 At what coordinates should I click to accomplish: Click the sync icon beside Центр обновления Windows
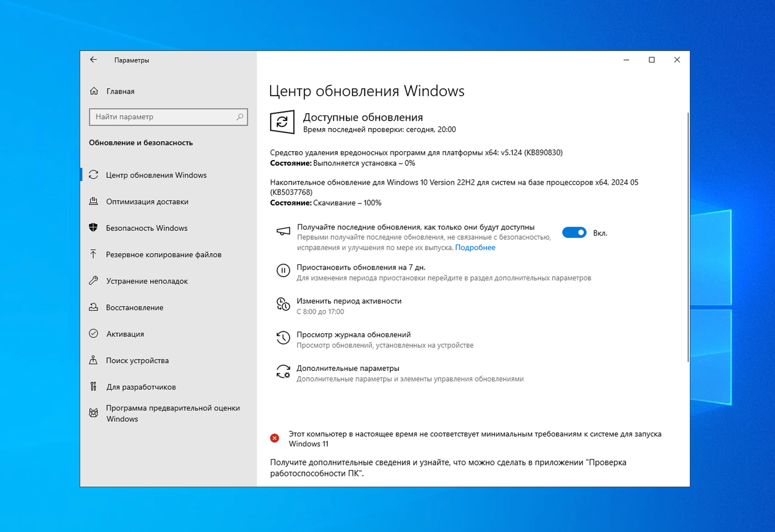94,175
